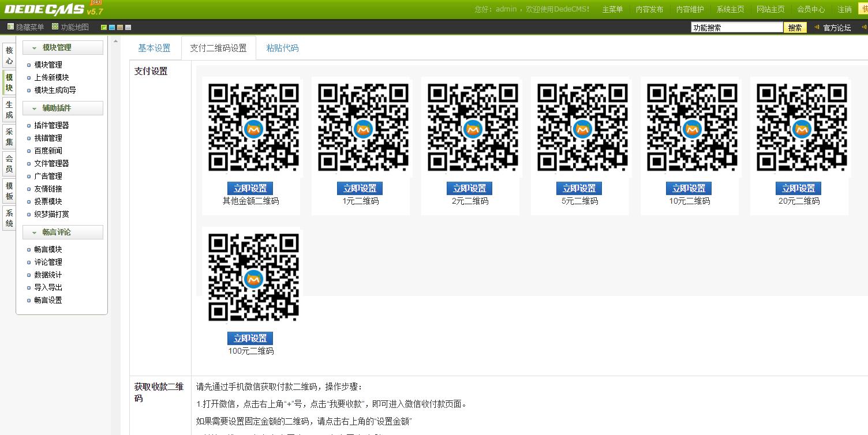Click 立即设置 for 2元二维码
Screen dimensions: 868x435
[x=469, y=188]
